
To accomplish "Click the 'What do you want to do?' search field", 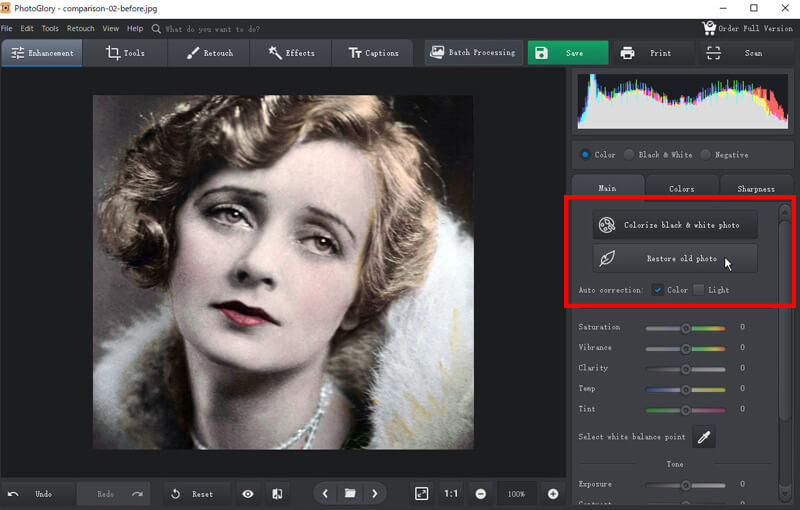I will pos(215,29).
